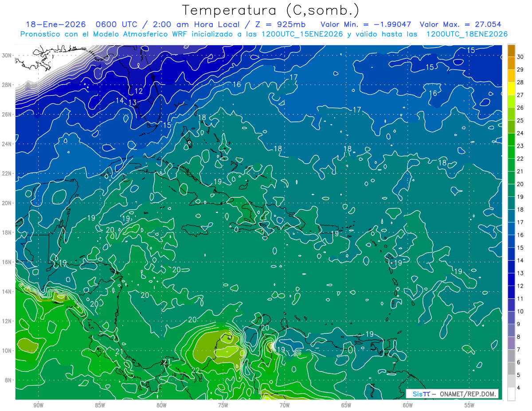The width and height of the screenshot is (532, 411).
Task: Click the 30N latitude axis label
Action: [x=7, y=55]
